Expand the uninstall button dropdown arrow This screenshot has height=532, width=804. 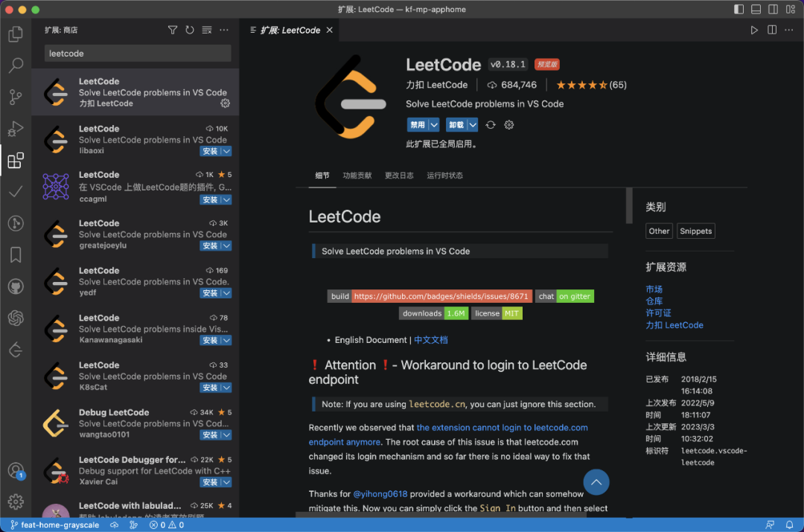[x=473, y=125]
